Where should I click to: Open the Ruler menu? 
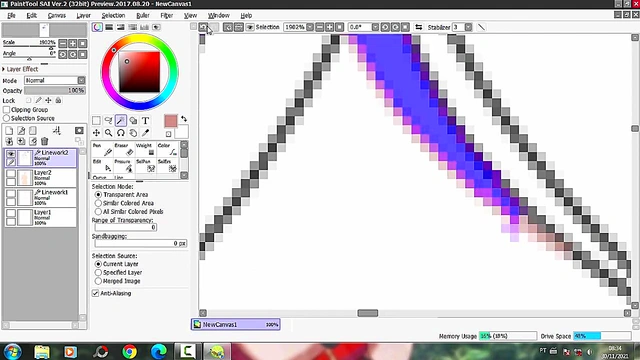[x=143, y=16]
